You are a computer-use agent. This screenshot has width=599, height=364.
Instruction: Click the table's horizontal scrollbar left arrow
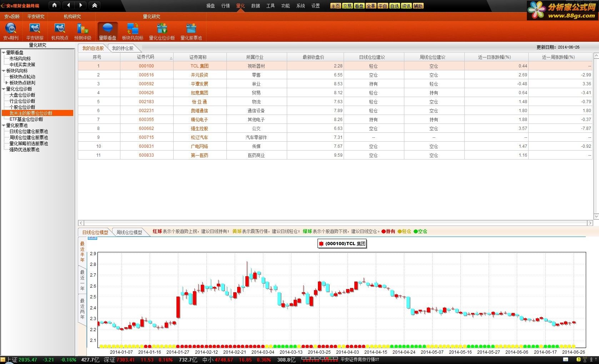(x=81, y=223)
